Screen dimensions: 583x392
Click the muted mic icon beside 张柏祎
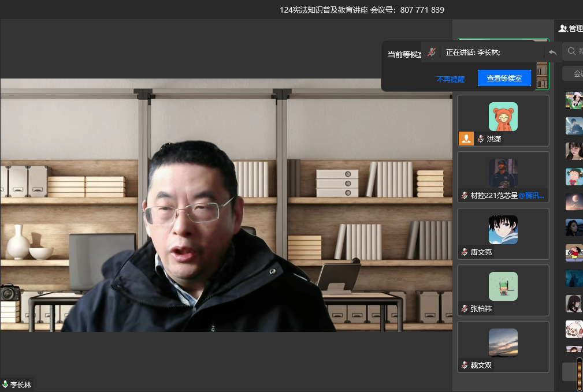tap(465, 309)
